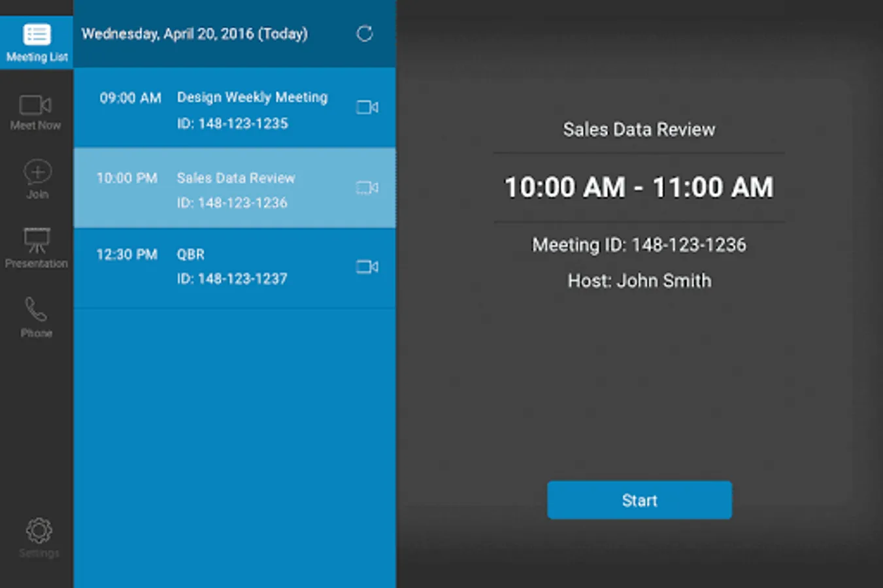
Task: Click the 10:00 PM time entry
Action: point(127,178)
